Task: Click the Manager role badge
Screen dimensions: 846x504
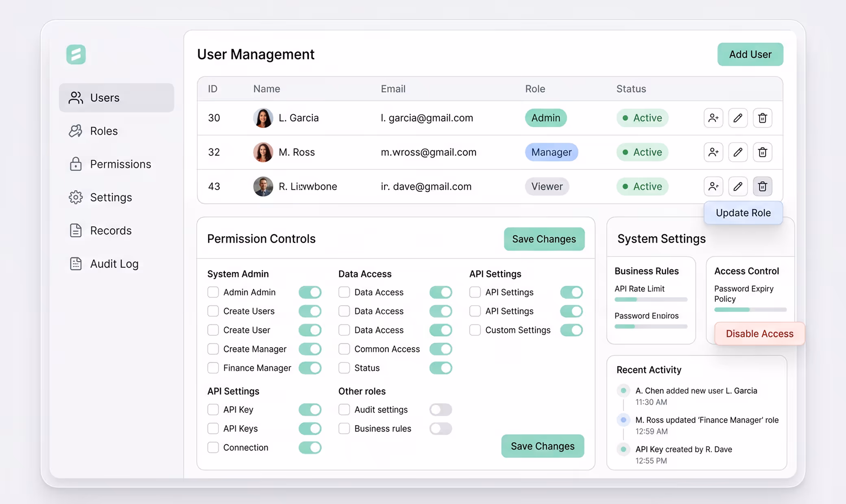Action: click(x=552, y=152)
